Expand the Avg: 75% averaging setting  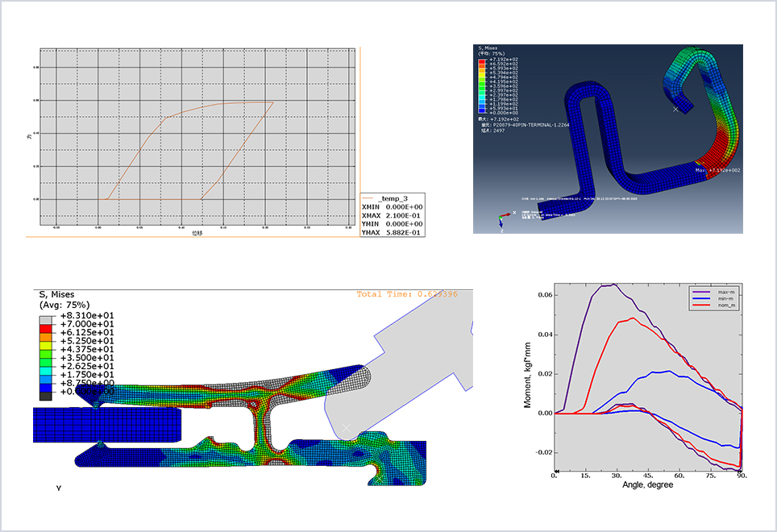click(x=64, y=304)
